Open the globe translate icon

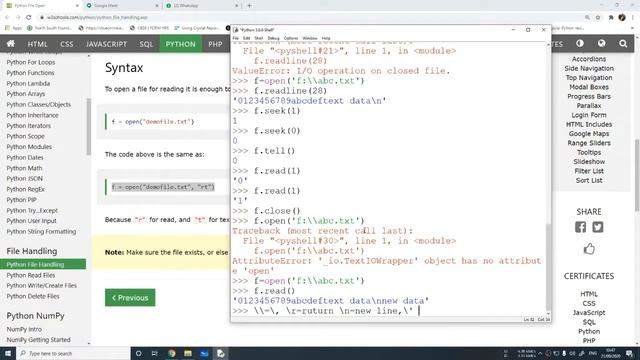coord(601,43)
